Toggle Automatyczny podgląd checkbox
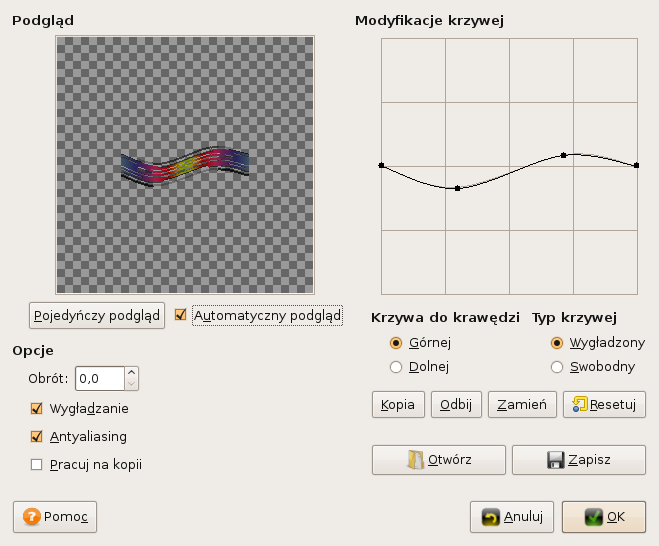This screenshot has height=546, width=659. (x=181, y=315)
